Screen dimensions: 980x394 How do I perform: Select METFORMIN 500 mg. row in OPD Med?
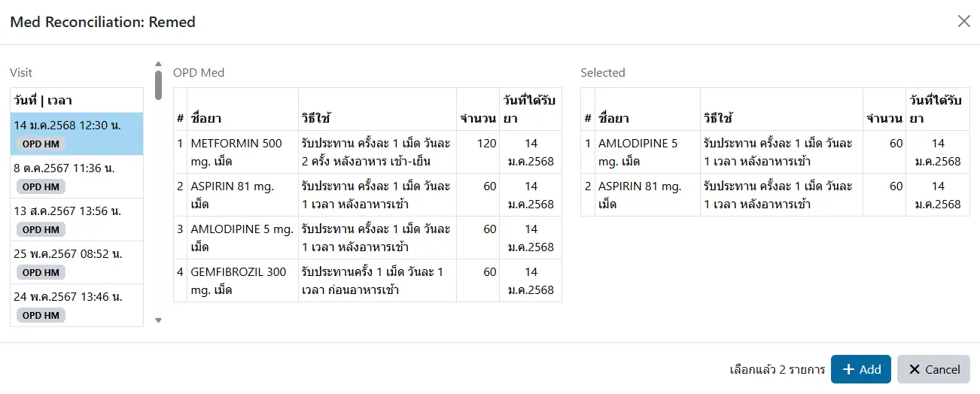(x=241, y=152)
